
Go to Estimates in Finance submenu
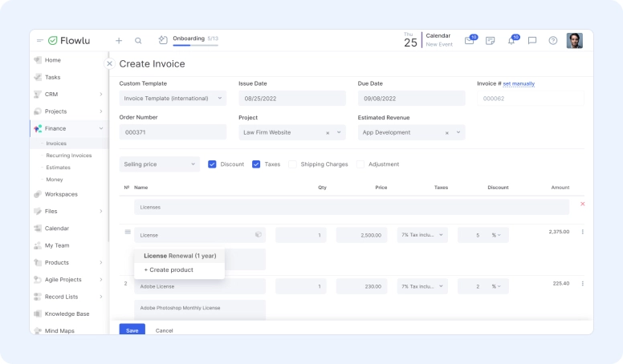(58, 168)
